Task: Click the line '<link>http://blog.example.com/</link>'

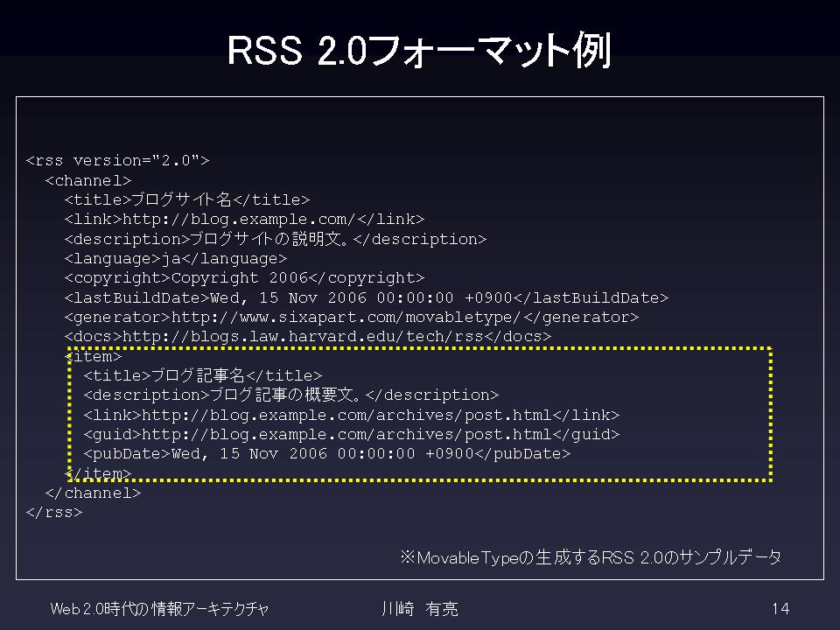Action: [x=244, y=219]
